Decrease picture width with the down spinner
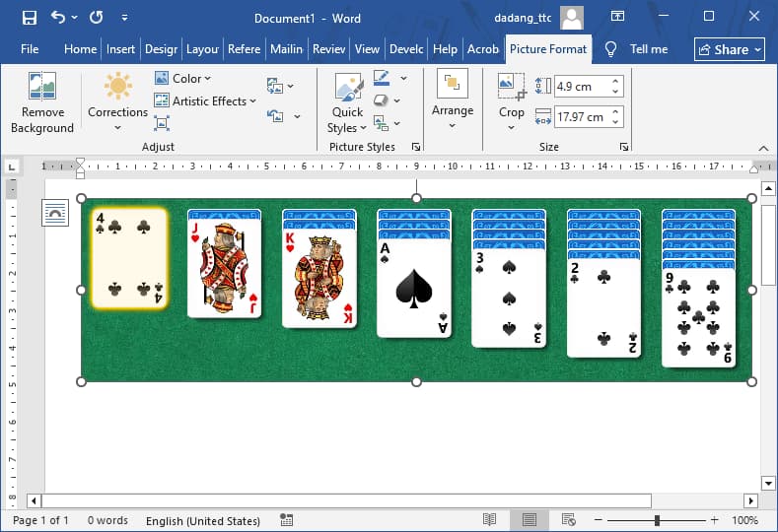This screenshot has width=778, height=532. pyautogui.click(x=615, y=122)
